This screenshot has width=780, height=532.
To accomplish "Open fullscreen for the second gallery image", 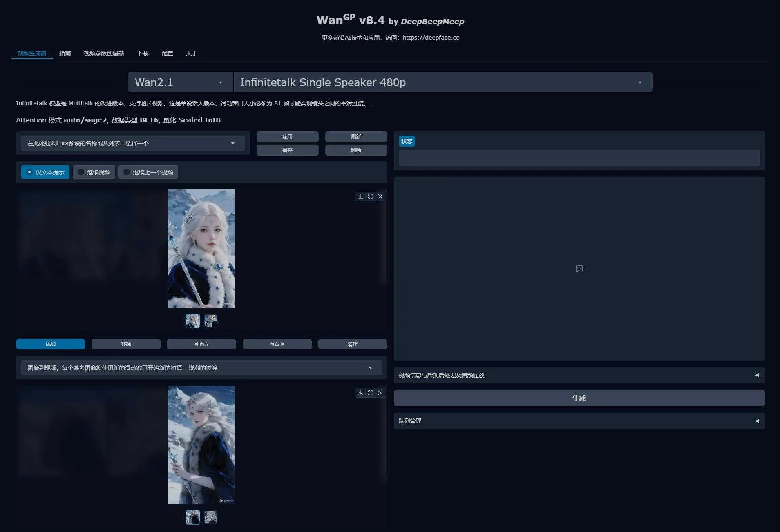I will 370,393.
